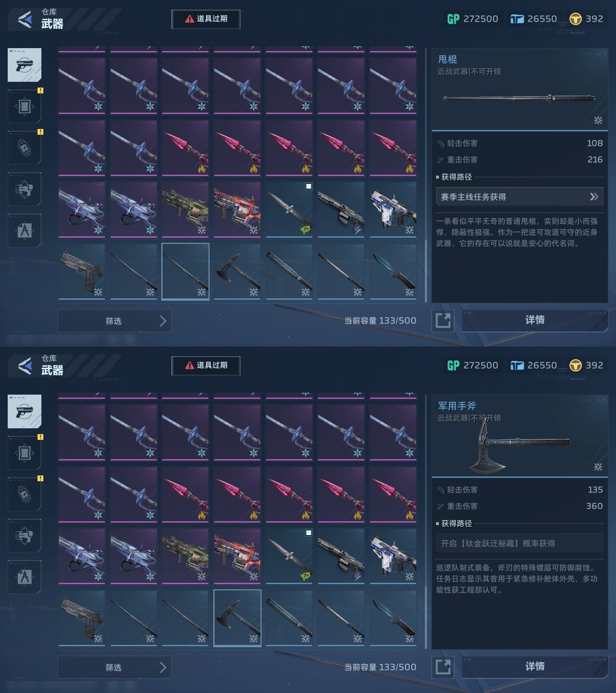Expand the 筛选 filter dropdown in lower panel
Viewport: 616px width, 693px height.
tap(115, 667)
